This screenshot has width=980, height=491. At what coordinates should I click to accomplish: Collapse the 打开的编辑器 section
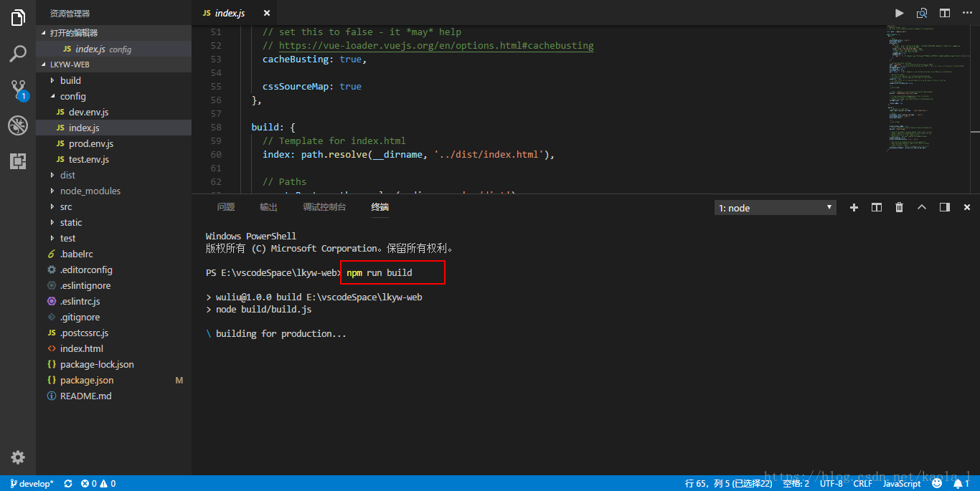pos(113,33)
